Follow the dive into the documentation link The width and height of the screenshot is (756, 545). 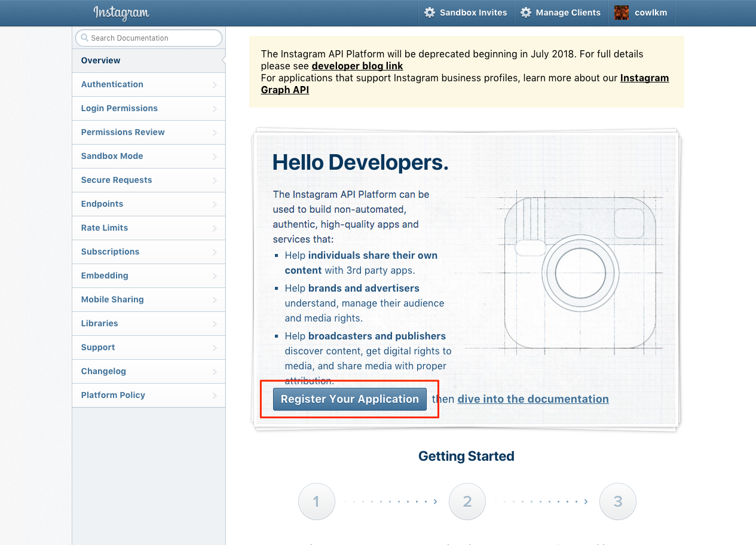click(x=533, y=399)
